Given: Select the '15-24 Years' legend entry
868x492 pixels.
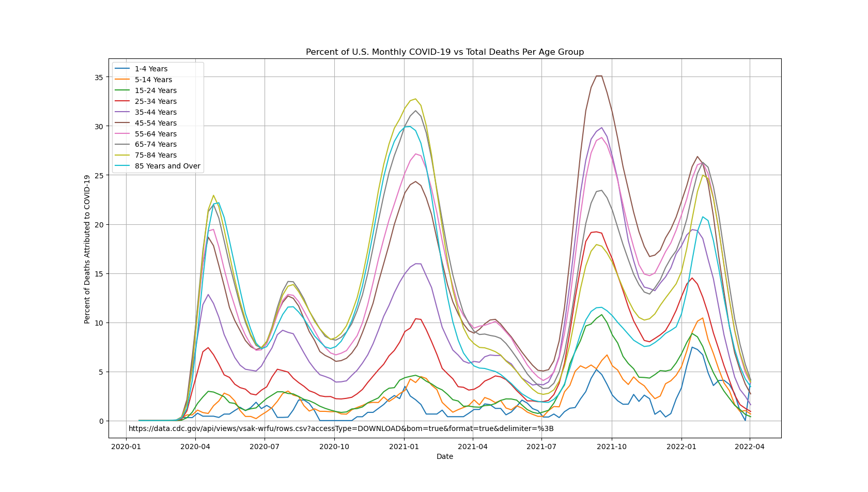Looking at the screenshot, I should pyautogui.click(x=156, y=90).
